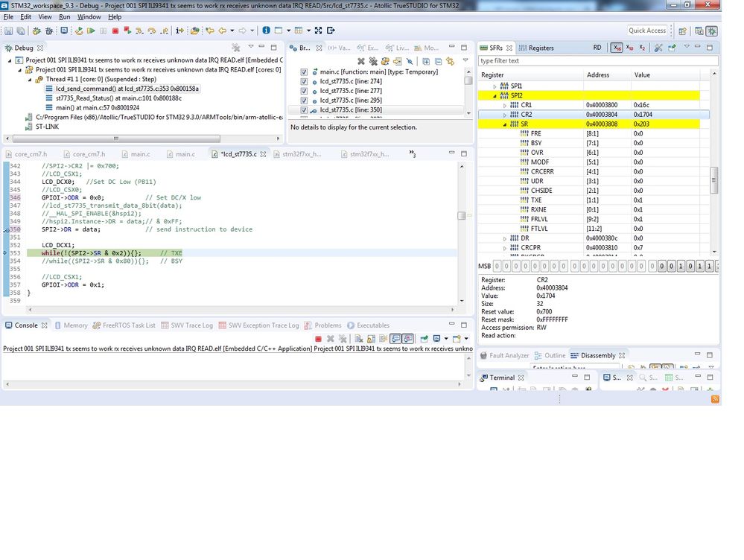Viewport: 744px width, 560px height.
Task: Switch to the Outline tab
Action: [x=550, y=355]
